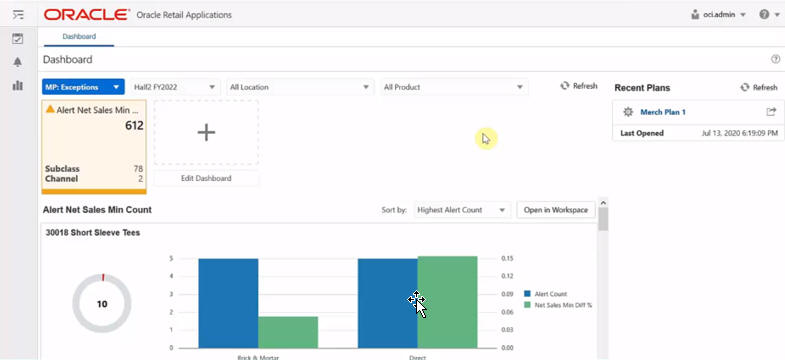
Task: Open the Help question mark icon in header
Action: click(x=764, y=15)
